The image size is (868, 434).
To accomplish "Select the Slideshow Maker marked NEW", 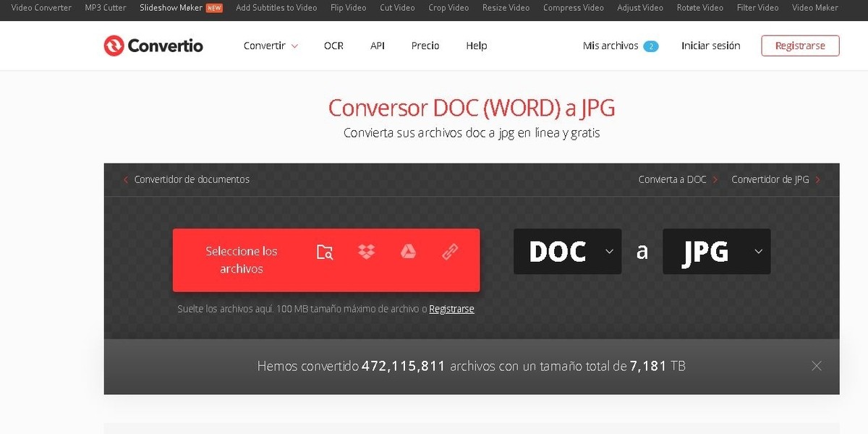I will pos(171,7).
